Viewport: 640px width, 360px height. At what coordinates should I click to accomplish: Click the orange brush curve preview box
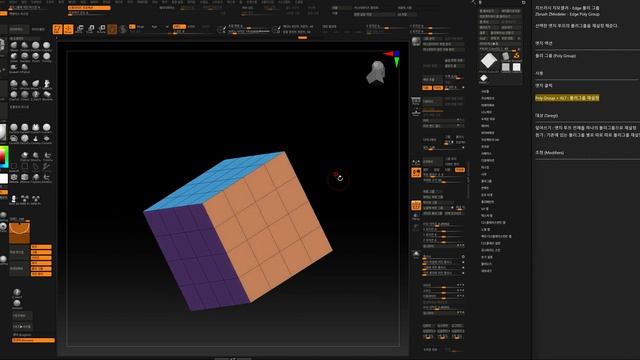click(x=20, y=233)
